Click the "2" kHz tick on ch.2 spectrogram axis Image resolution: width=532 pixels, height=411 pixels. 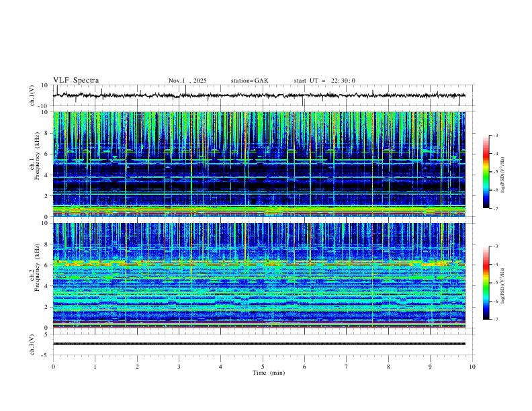click(47, 307)
